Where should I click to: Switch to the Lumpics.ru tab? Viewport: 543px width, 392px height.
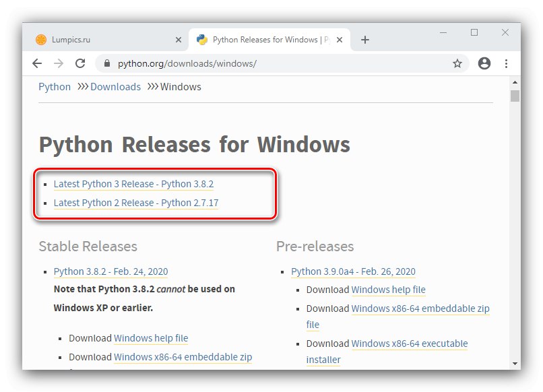106,40
